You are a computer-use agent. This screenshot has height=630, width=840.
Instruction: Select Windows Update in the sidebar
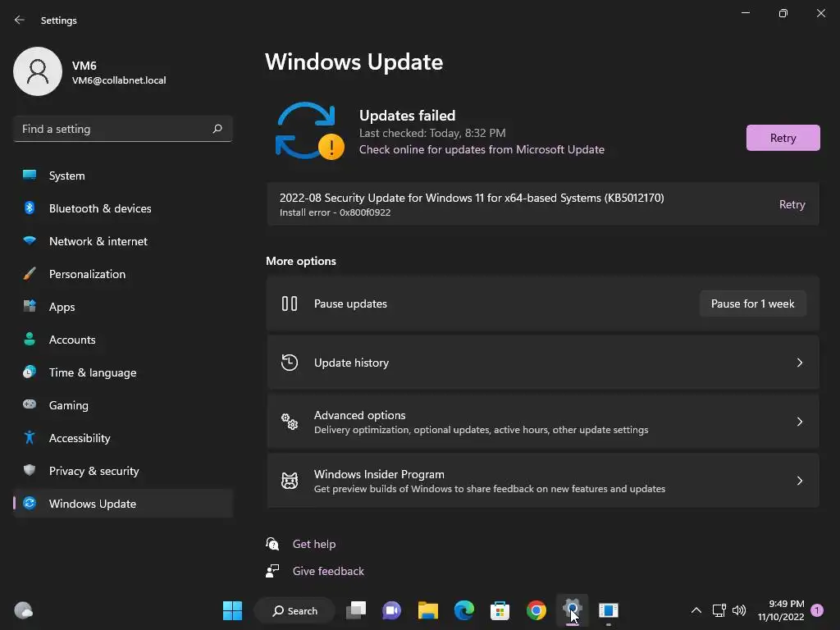tap(123, 504)
